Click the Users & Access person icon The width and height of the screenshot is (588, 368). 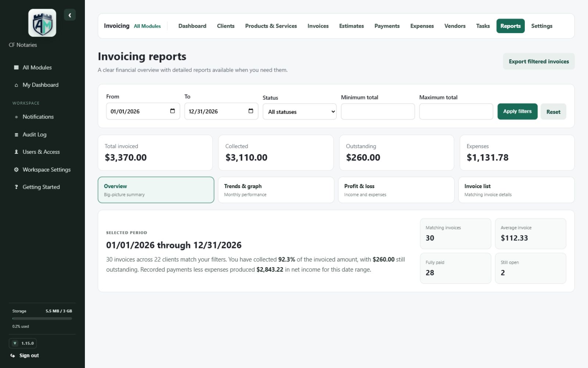click(16, 152)
